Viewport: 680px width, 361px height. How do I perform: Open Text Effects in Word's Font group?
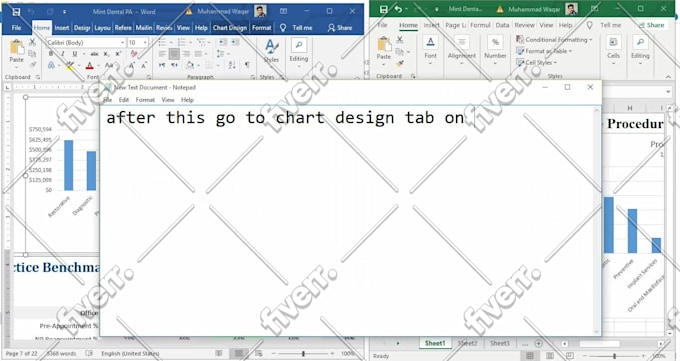point(51,66)
